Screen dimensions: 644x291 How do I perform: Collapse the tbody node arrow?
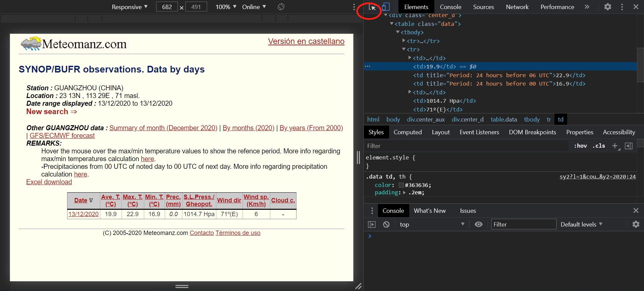point(398,32)
